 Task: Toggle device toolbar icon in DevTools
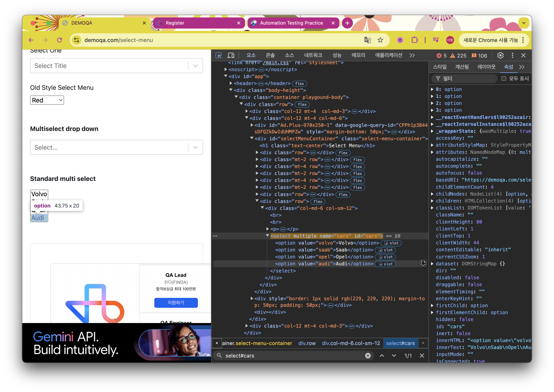231,55
